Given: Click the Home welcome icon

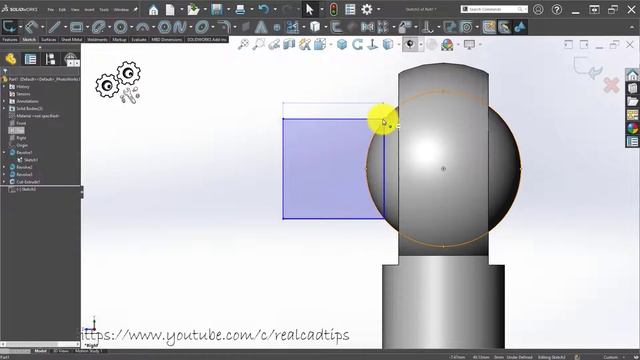Looking at the screenshot, I should (x=153, y=9).
